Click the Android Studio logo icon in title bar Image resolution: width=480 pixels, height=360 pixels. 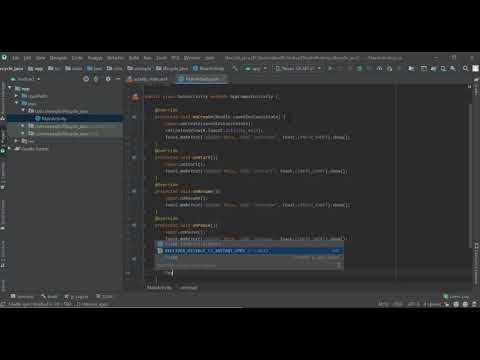coord(4,58)
